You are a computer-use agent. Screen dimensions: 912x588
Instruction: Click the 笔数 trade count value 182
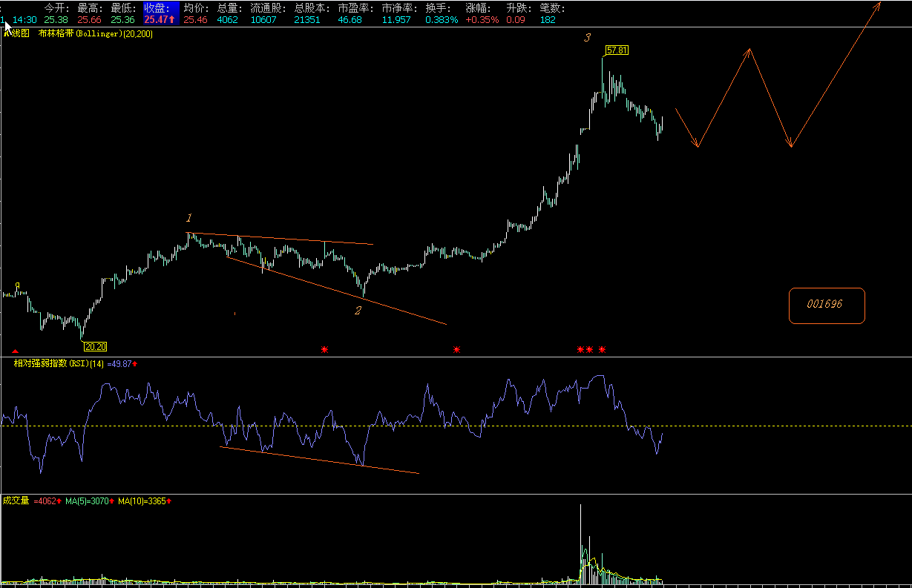pos(548,20)
